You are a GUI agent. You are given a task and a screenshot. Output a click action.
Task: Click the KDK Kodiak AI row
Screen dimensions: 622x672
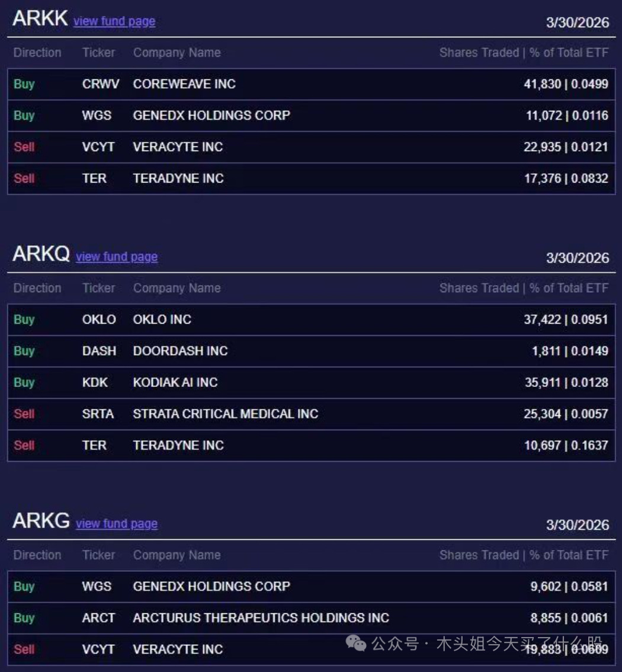click(311, 382)
